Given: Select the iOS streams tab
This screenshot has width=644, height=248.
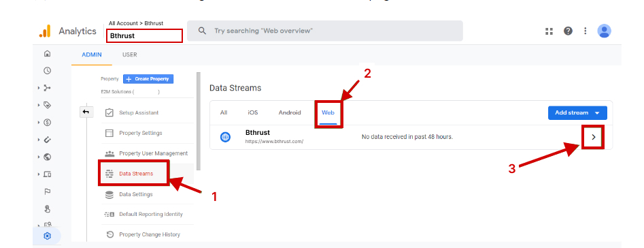Looking at the screenshot, I should (253, 112).
